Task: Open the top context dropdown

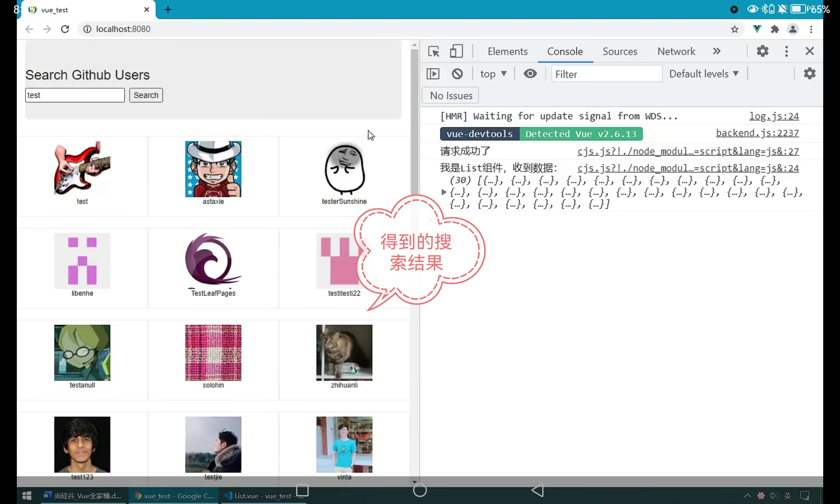Action: tap(493, 74)
